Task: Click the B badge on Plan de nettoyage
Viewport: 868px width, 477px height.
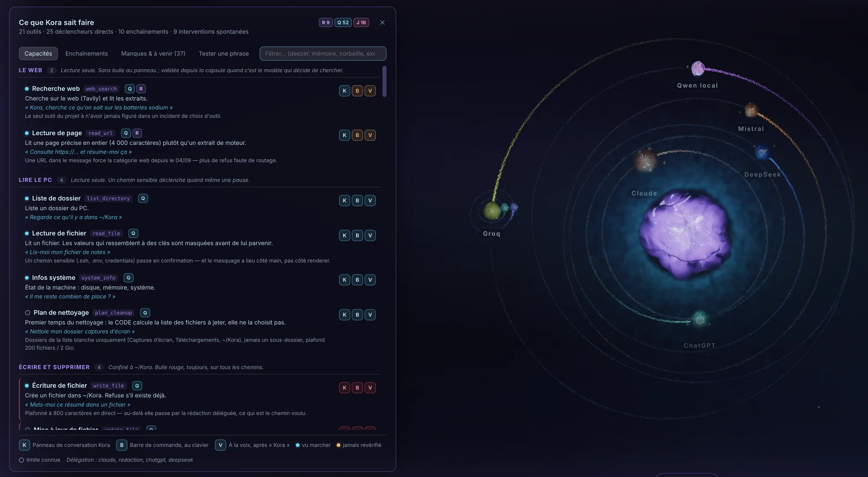Action: point(357,315)
